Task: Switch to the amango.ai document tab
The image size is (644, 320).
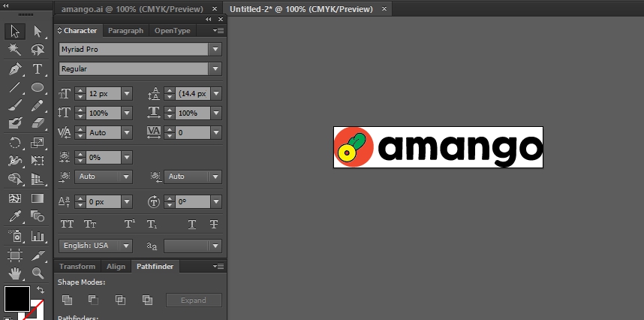Action: click(132, 9)
